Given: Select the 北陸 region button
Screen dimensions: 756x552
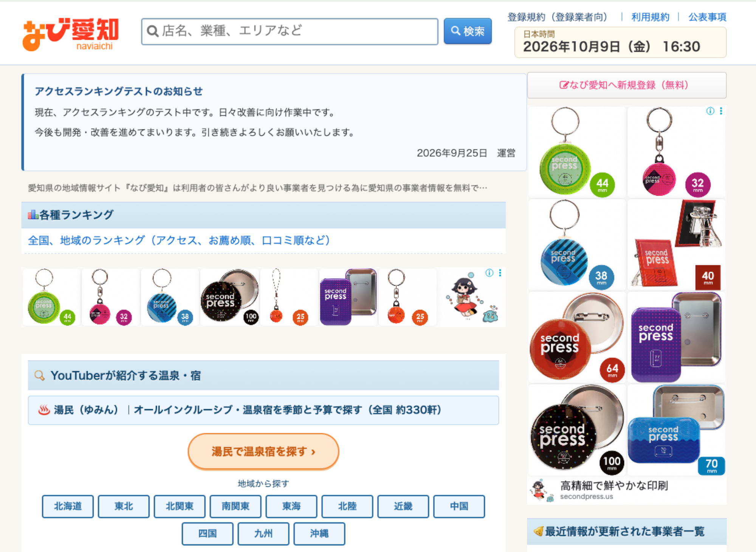Looking at the screenshot, I should point(347,506).
